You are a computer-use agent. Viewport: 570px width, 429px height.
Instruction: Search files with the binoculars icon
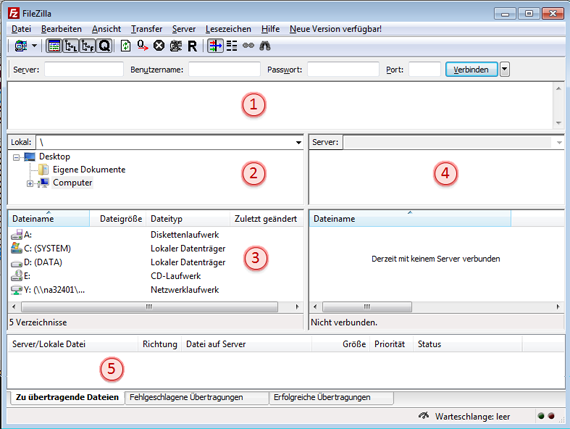pos(265,46)
